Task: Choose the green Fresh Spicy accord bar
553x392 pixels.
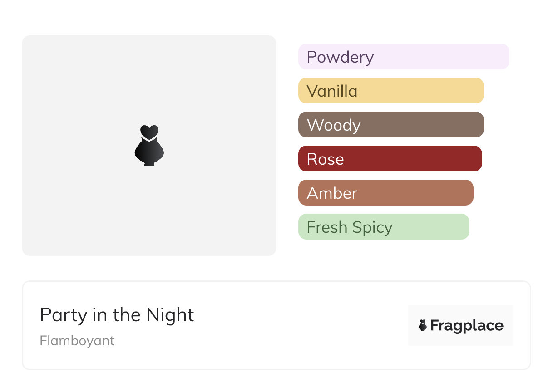Action: click(384, 227)
